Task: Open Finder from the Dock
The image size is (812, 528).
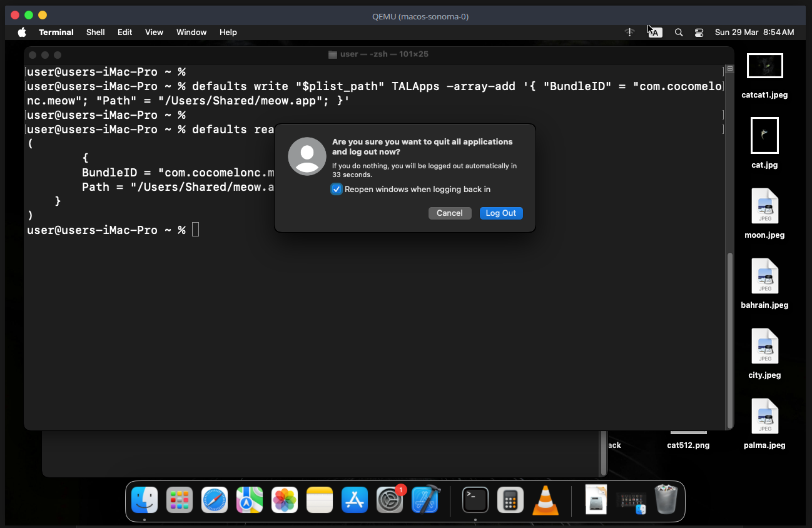Action: (145, 500)
